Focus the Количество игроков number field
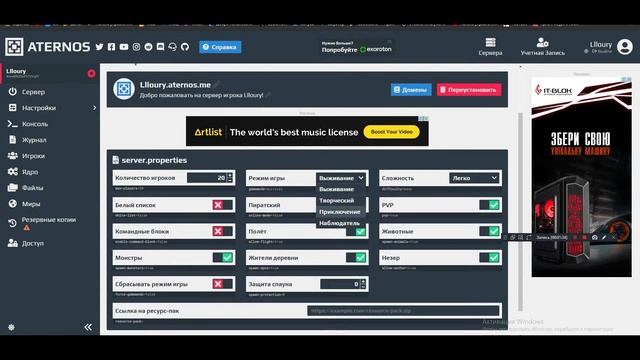Viewport: 640px width, 360px height. 207,178
